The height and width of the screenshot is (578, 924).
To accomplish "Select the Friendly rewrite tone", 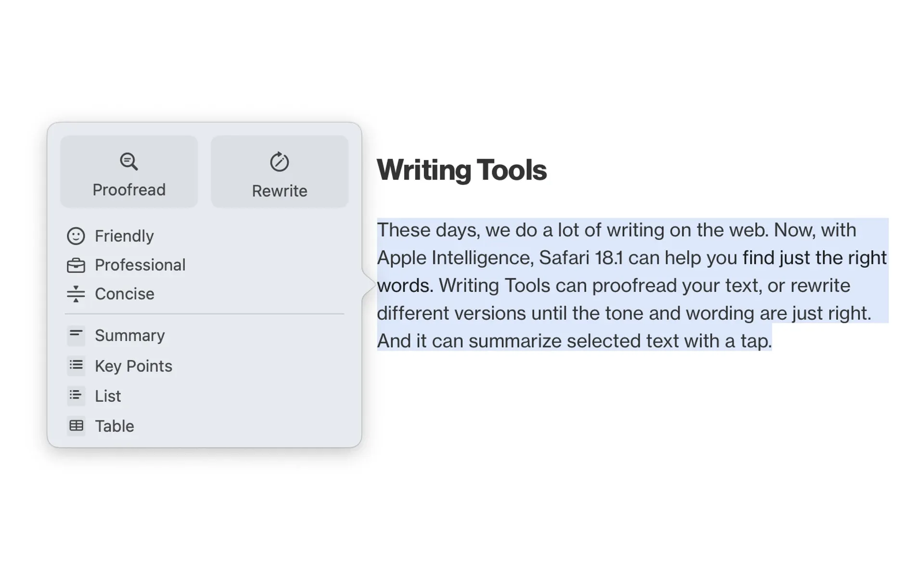I will click(124, 236).
